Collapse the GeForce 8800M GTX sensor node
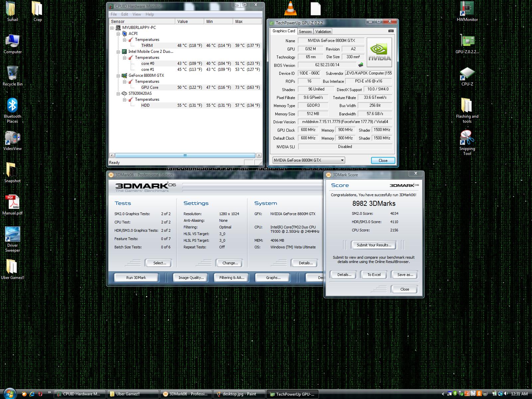The width and height of the screenshot is (532, 399). pos(118,76)
